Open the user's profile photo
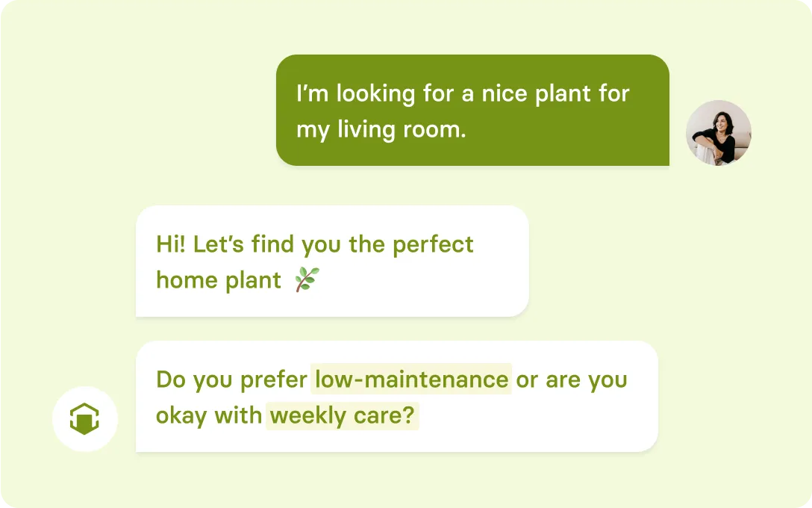812x508 pixels. (x=718, y=133)
